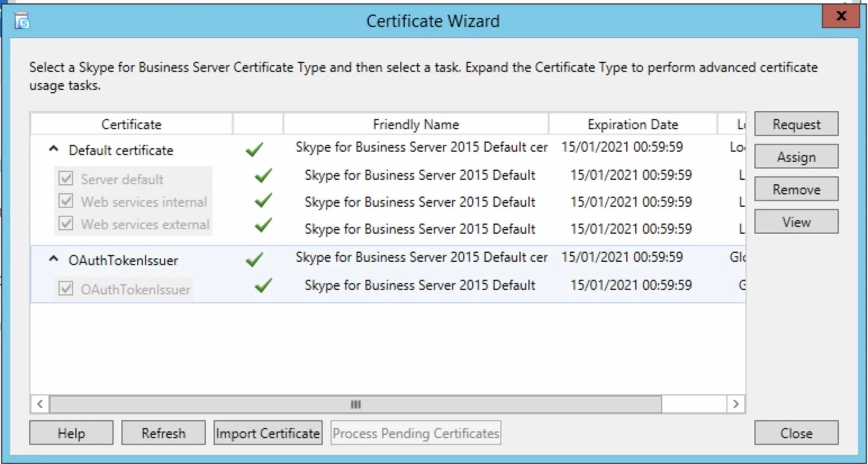Screen dimensions: 868x464
Task: Click the OAuthTokenIssuer parent row expiration date
Action: pyautogui.click(x=622, y=257)
